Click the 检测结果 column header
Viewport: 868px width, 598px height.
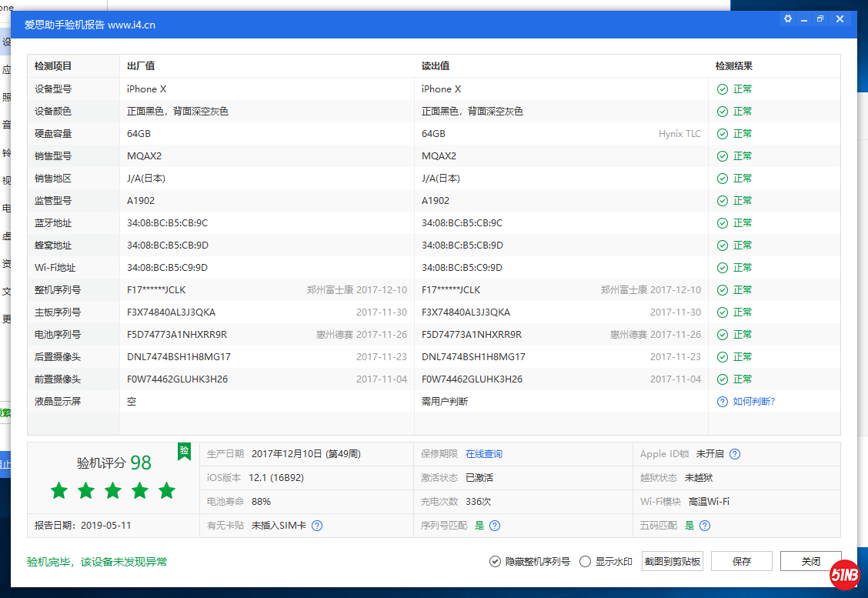coord(733,66)
